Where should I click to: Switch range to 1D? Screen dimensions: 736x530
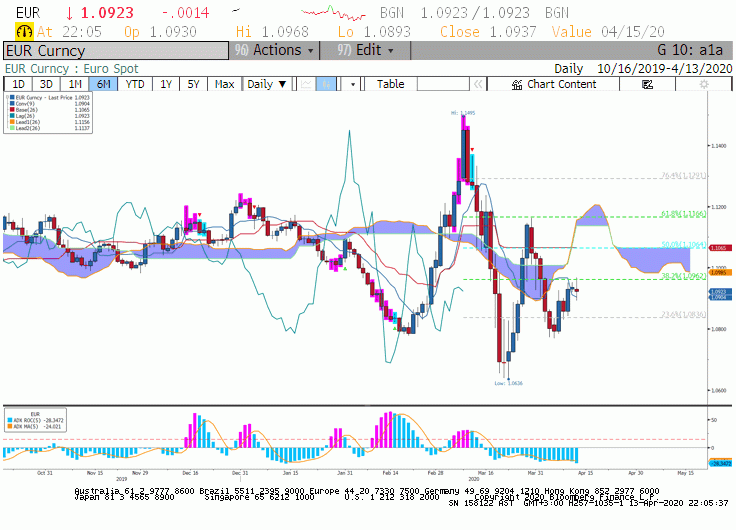pyautogui.click(x=18, y=84)
